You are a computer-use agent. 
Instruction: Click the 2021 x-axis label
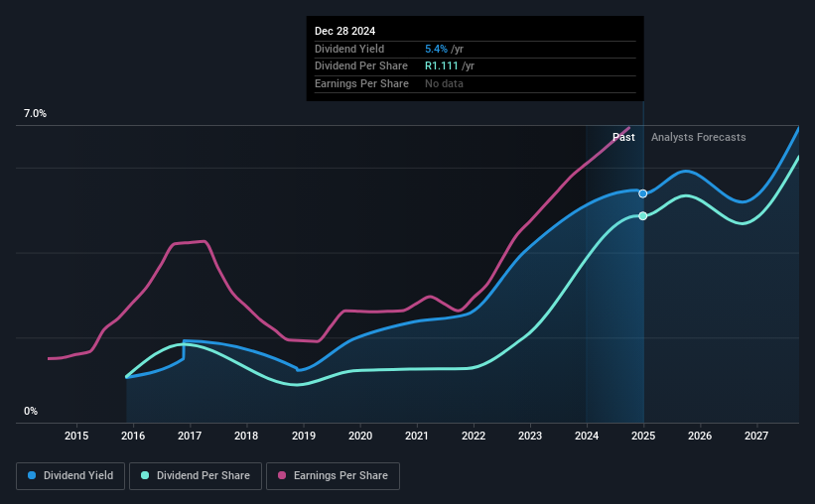pos(417,436)
